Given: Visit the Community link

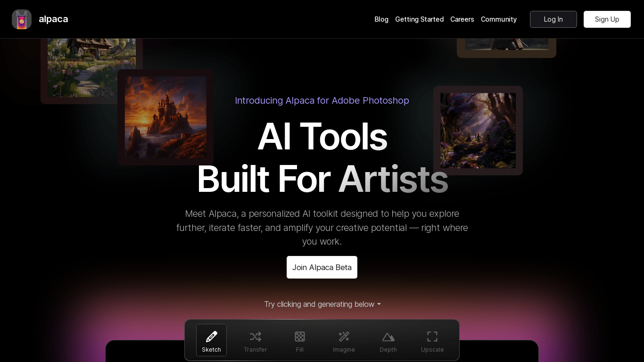Looking at the screenshot, I should [x=498, y=19].
